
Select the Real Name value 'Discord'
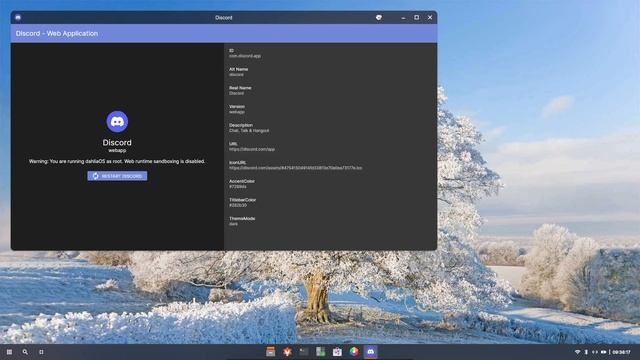tap(237, 93)
